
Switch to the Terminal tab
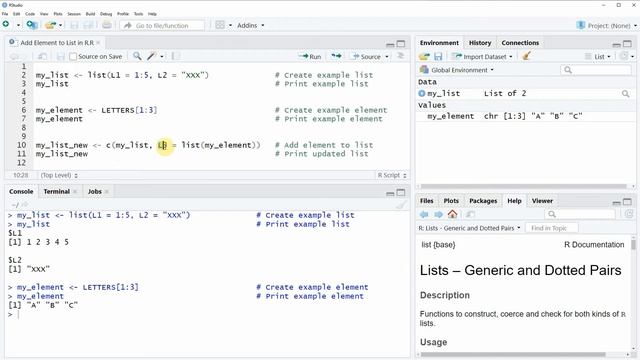[57, 191]
